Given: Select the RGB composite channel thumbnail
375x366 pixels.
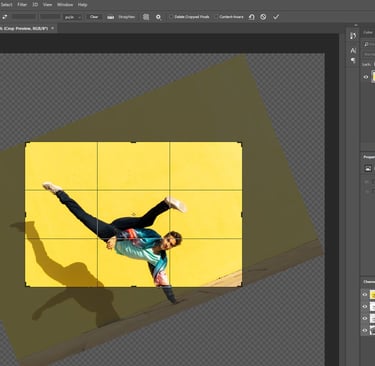Looking at the screenshot, I should pos(373,295).
